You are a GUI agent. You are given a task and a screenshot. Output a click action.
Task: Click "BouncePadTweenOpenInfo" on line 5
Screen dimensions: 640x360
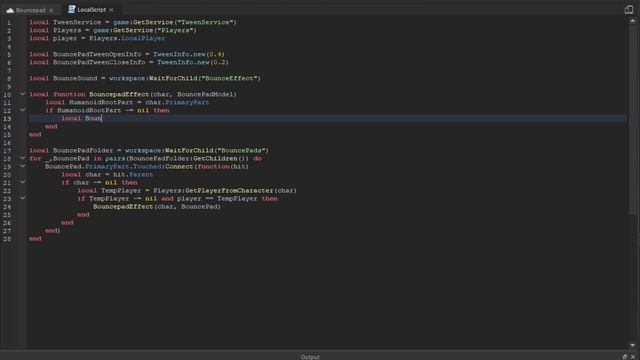click(x=97, y=54)
